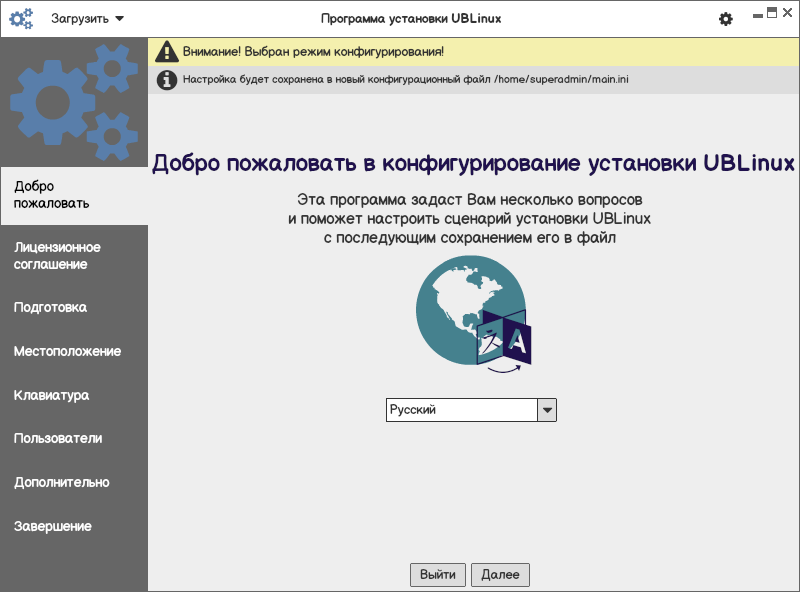Minimize the installer window
Image resolution: width=800 pixels, height=592 pixels.
click(758, 15)
